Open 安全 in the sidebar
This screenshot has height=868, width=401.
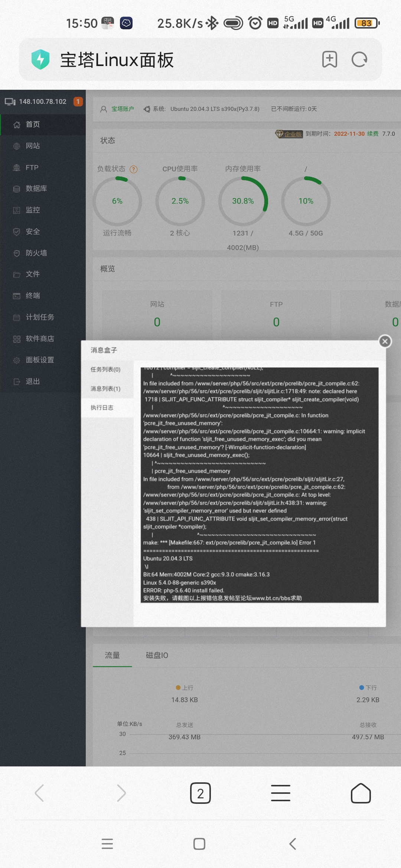pyautogui.click(x=43, y=231)
